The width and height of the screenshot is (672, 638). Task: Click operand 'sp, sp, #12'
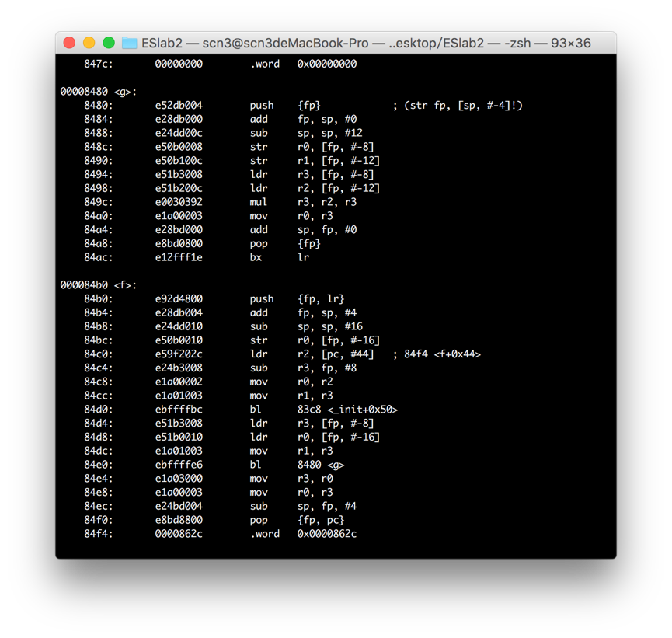tap(330, 133)
